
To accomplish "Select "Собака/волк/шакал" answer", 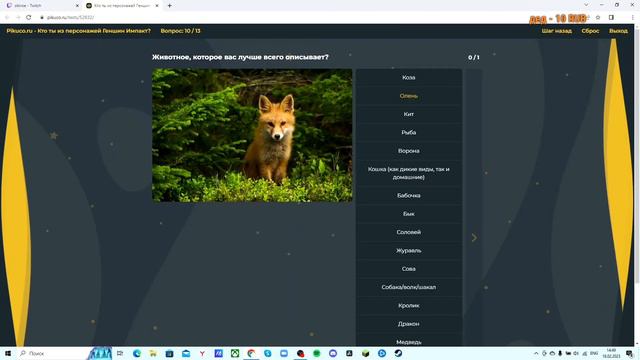I will [x=409, y=287].
